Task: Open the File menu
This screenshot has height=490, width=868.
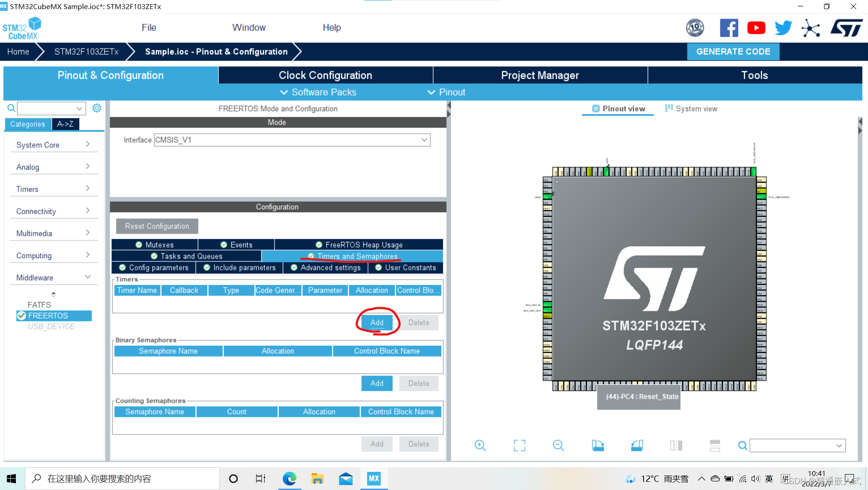Action: coord(149,28)
